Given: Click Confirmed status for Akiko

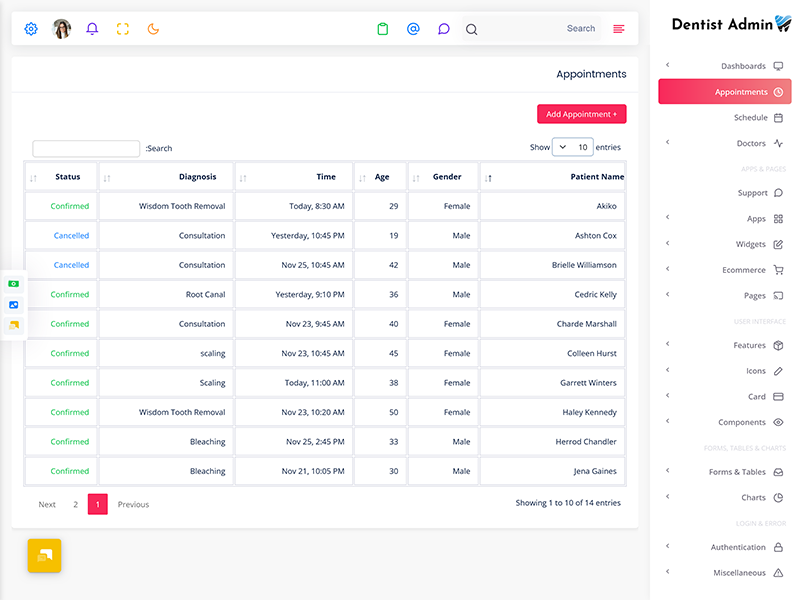Looking at the screenshot, I should (x=69, y=206).
